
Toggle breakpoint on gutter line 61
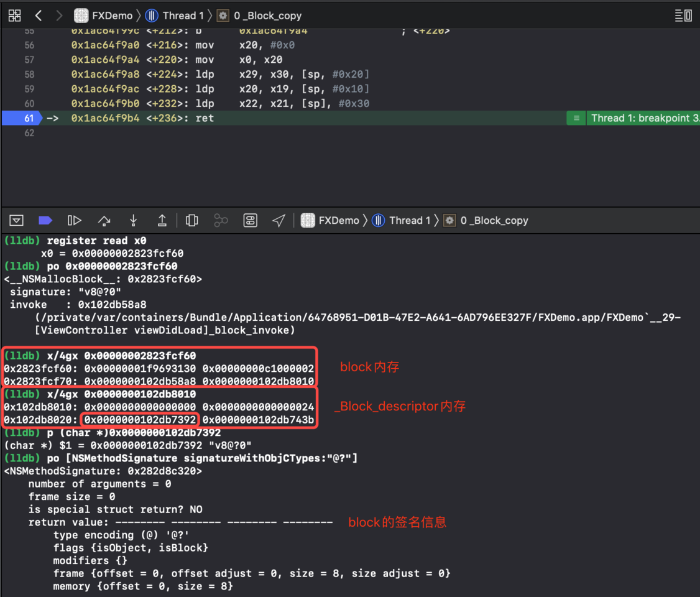click(x=22, y=118)
